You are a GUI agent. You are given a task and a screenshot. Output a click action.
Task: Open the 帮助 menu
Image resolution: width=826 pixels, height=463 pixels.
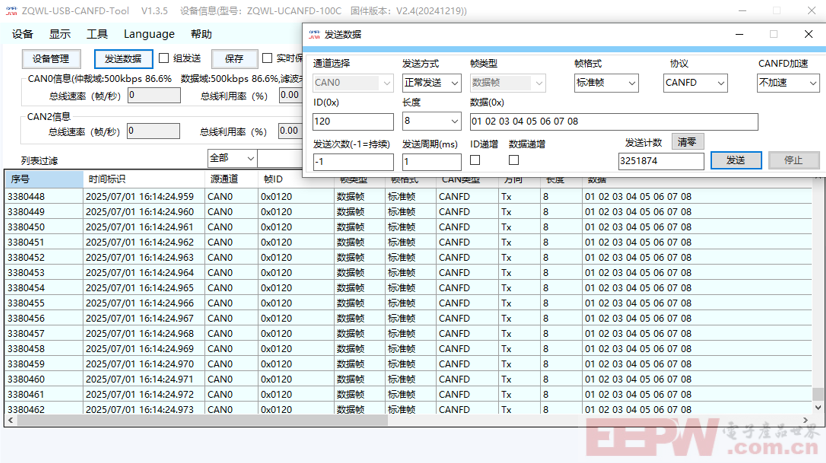pyautogui.click(x=201, y=34)
